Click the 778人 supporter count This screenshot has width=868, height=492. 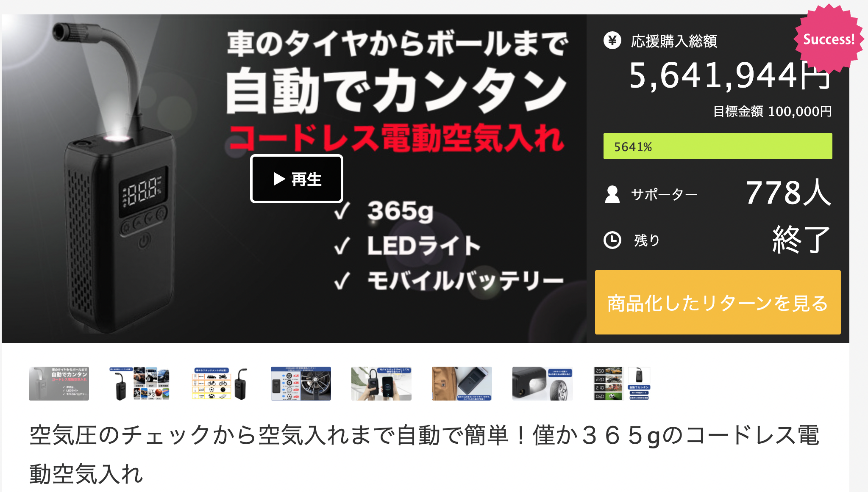point(788,193)
